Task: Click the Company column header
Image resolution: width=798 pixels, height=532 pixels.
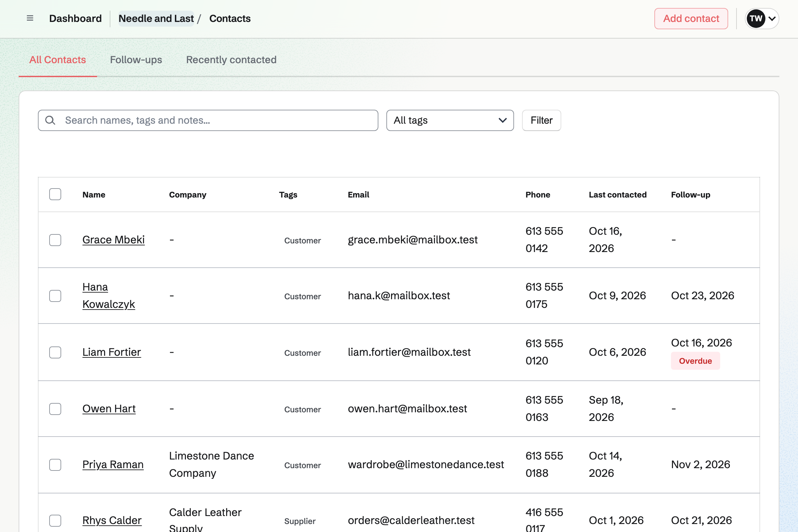Action: [x=188, y=195]
